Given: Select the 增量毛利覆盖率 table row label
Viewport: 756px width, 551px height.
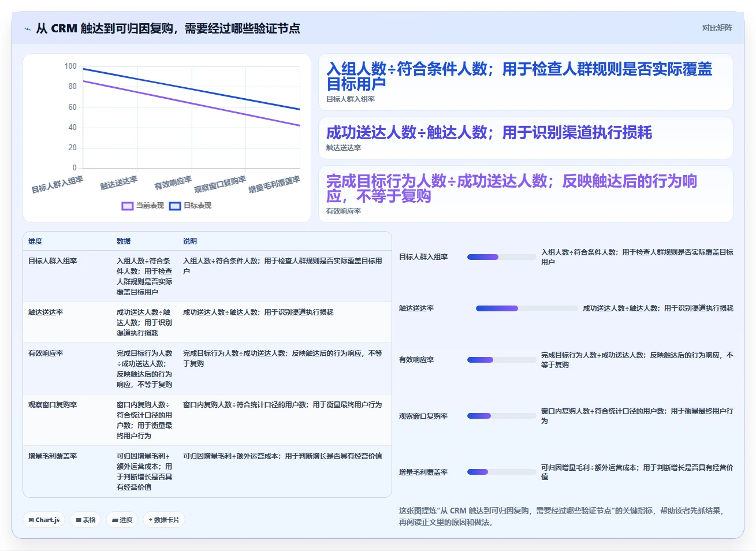Looking at the screenshot, I should click(x=53, y=456).
